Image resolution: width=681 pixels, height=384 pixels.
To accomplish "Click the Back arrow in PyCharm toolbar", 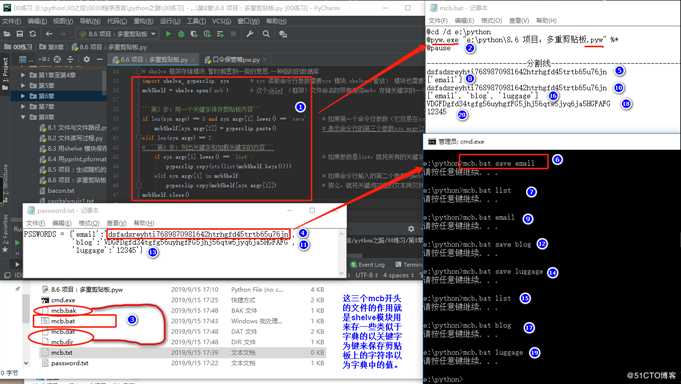I will point(49,34).
